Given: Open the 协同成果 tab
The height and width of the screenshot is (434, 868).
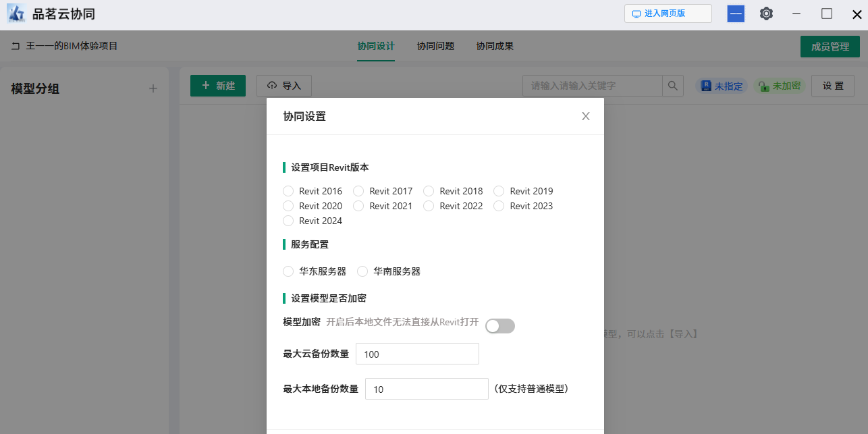Looking at the screenshot, I should (495, 47).
